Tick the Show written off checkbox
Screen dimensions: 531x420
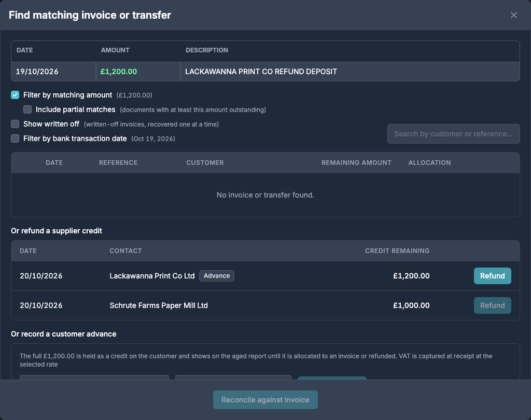click(15, 124)
